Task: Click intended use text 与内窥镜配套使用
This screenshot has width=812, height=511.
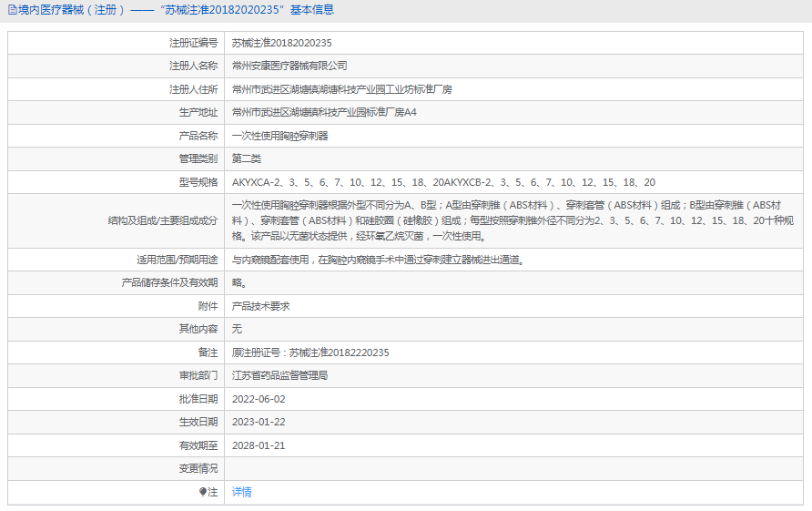Action: (378, 260)
